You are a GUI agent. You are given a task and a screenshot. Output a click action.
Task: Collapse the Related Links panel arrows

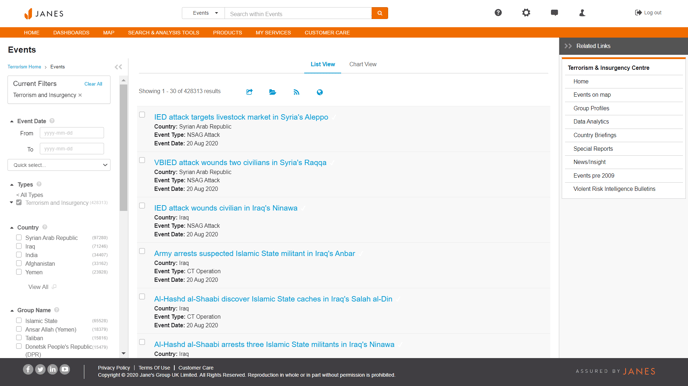(x=568, y=46)
